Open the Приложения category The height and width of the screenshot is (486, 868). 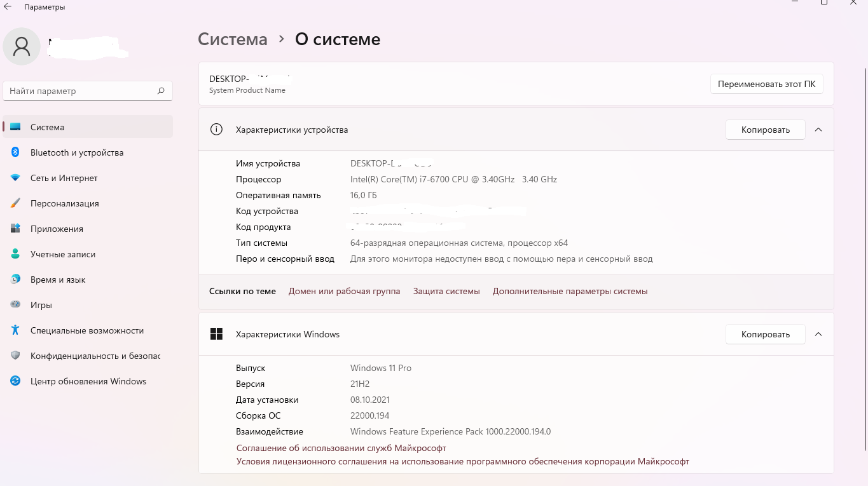point(88,229)
